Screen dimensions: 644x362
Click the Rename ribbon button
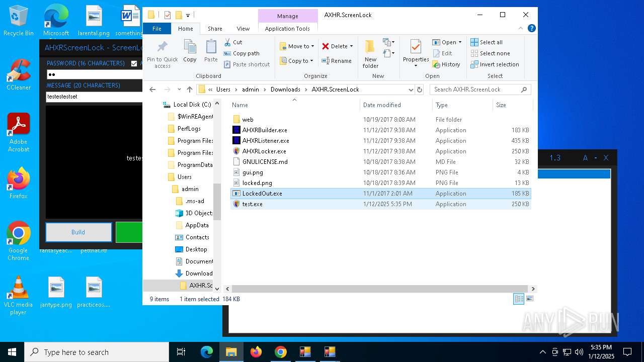pyautogui.click(x=337, y=61)
